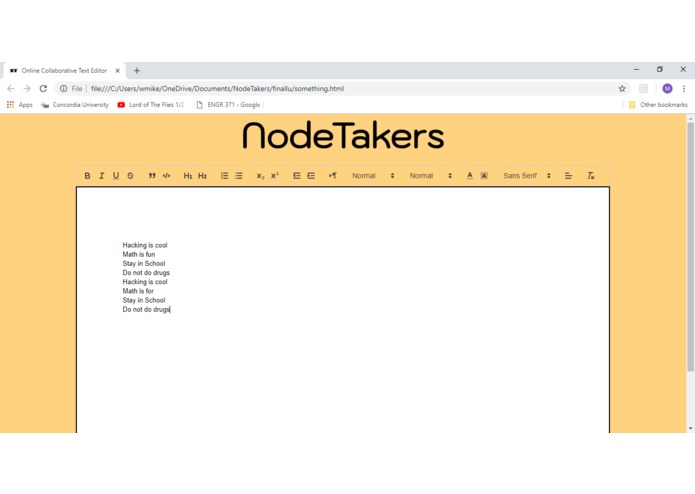Open a new browser tab
The height and width of the screenshot is (494, 695).
(137, 70)
